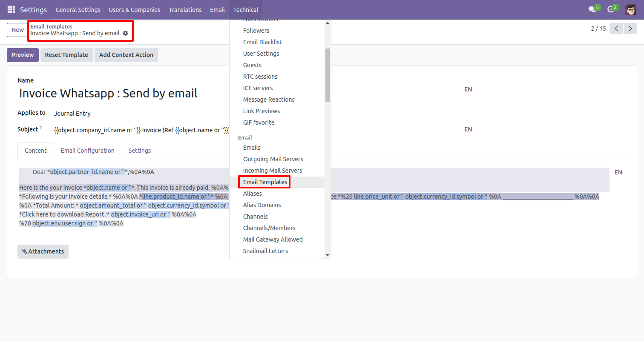Click body text 'object.amount_total or'
Viewport: 644px width, 342px height.
tap(113, 205)
